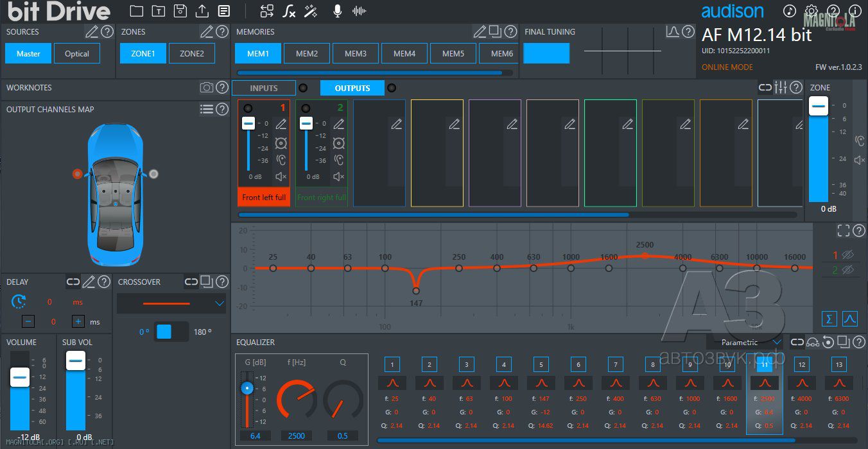
Task: Click the final tuning curve icon
Action: click(x=673, y=31)
